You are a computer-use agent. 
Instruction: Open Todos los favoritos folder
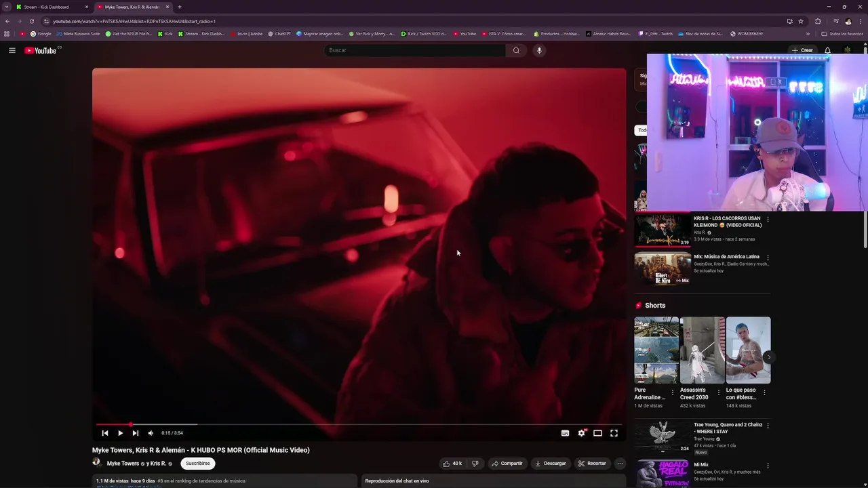tap(842, 34)
